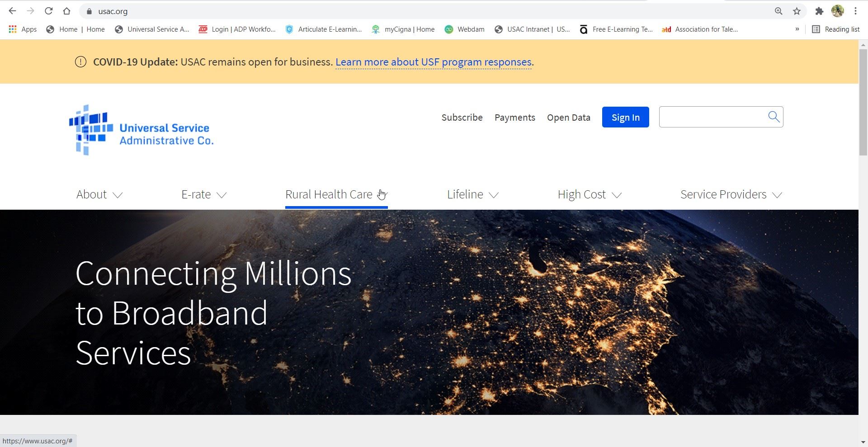868x447 pixels.
Task: Expand the Rural Health Care menu
Action: 336,194
